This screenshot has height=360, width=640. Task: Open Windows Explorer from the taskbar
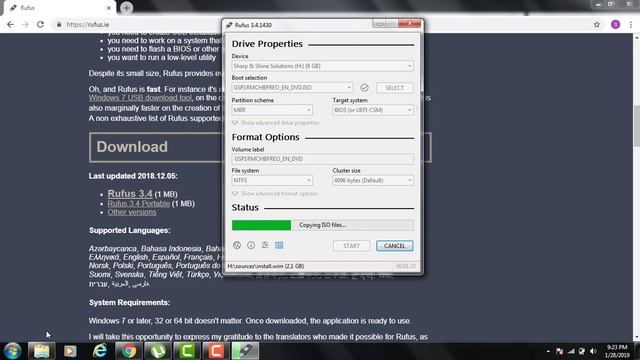41,351
